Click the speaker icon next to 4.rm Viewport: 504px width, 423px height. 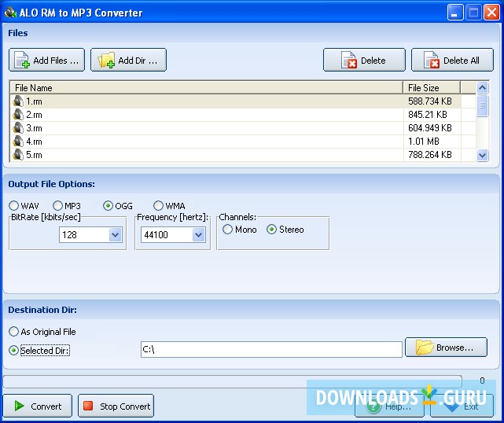18,142
